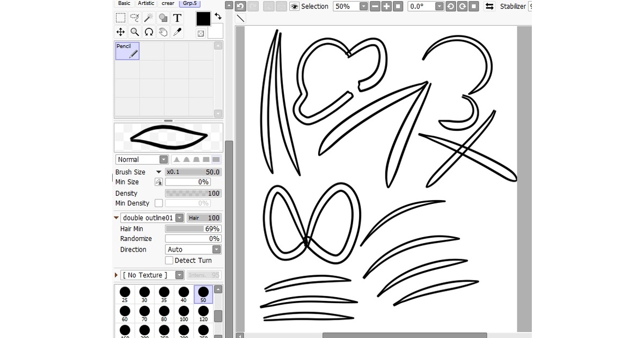
Task: Choose brush size preset 25
Action: pos(125,294)
